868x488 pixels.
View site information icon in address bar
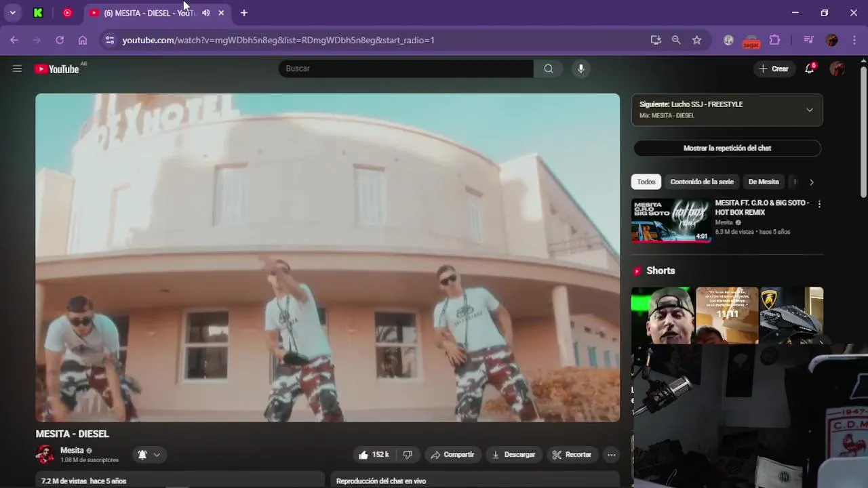(110, 40)
